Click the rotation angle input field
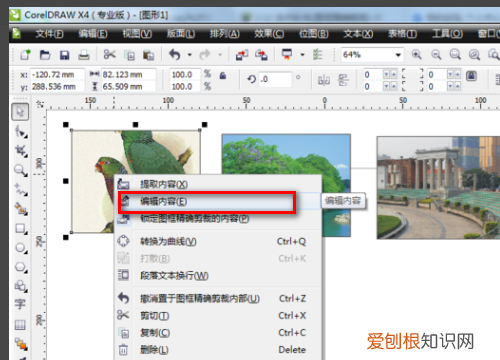 pos(275,79)
